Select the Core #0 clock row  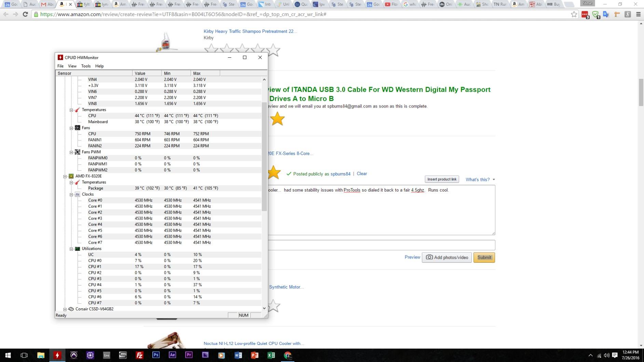click(x=159, y=200)
